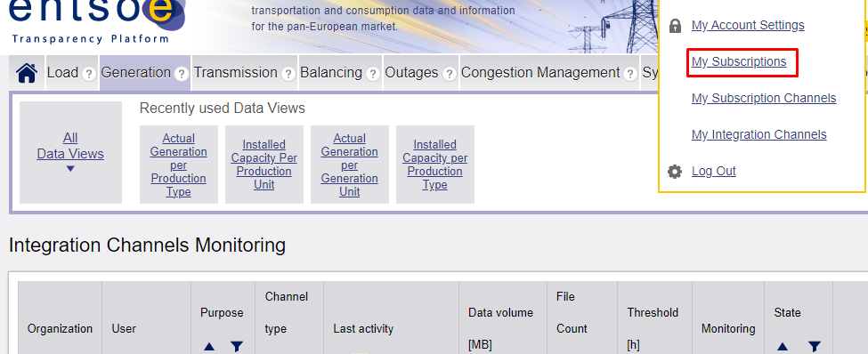Open help for Congestion Management menu
868x354 pixels.
630,74
